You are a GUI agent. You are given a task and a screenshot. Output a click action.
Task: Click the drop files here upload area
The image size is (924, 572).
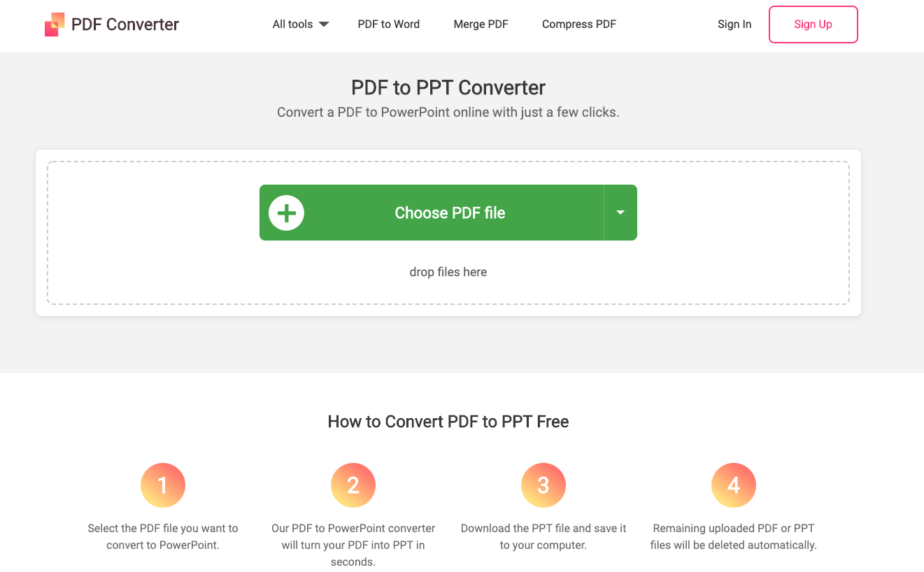coord(448,272)
